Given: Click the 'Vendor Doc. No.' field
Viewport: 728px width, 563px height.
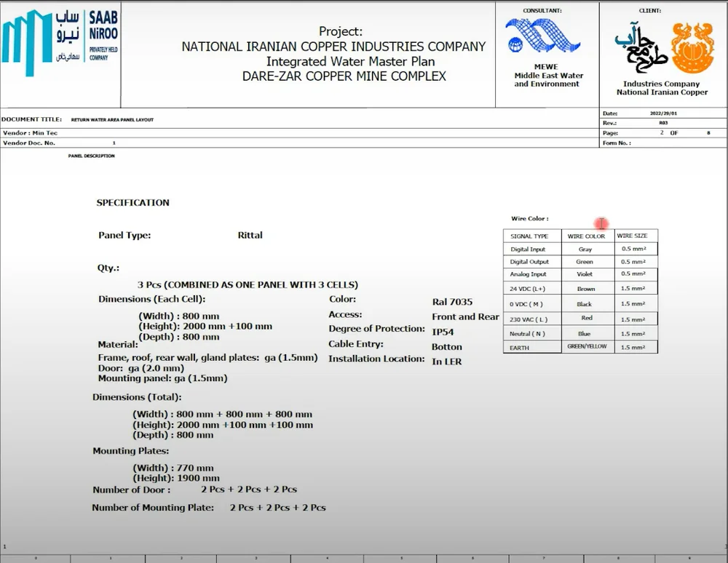Looking at the screenshot, I should [x=29, y=143].
